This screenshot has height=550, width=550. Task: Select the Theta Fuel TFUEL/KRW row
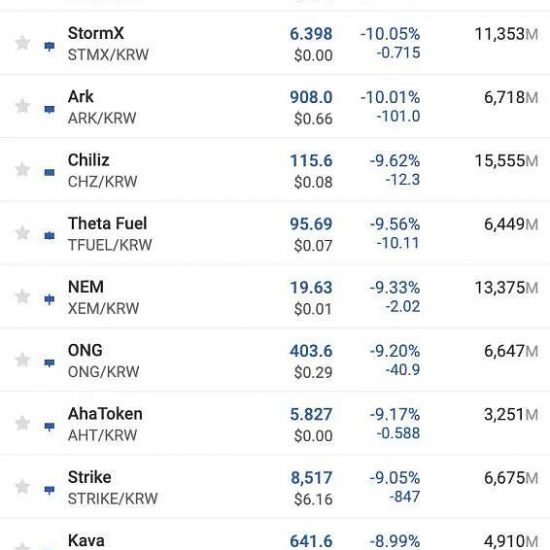(x=275, y=233)
